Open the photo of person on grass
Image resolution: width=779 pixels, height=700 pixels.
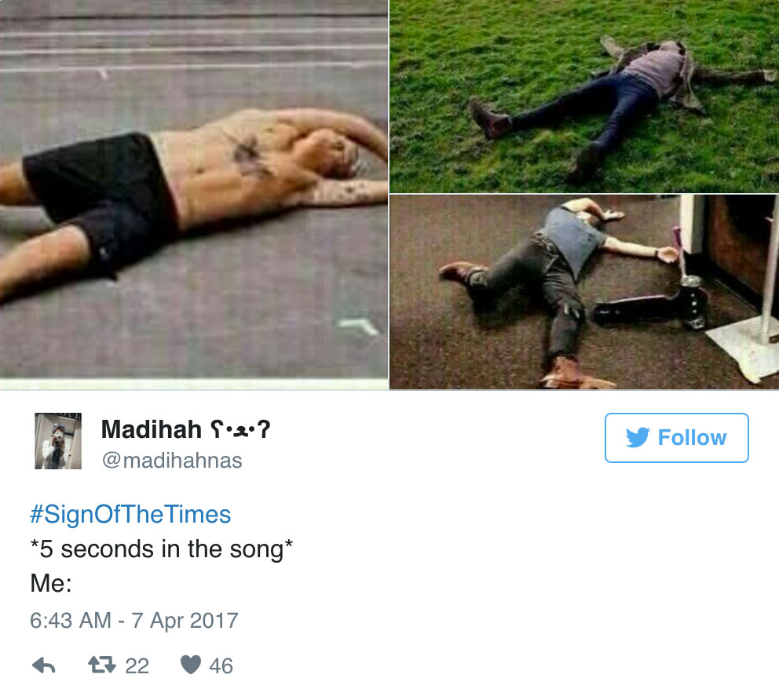584,96
